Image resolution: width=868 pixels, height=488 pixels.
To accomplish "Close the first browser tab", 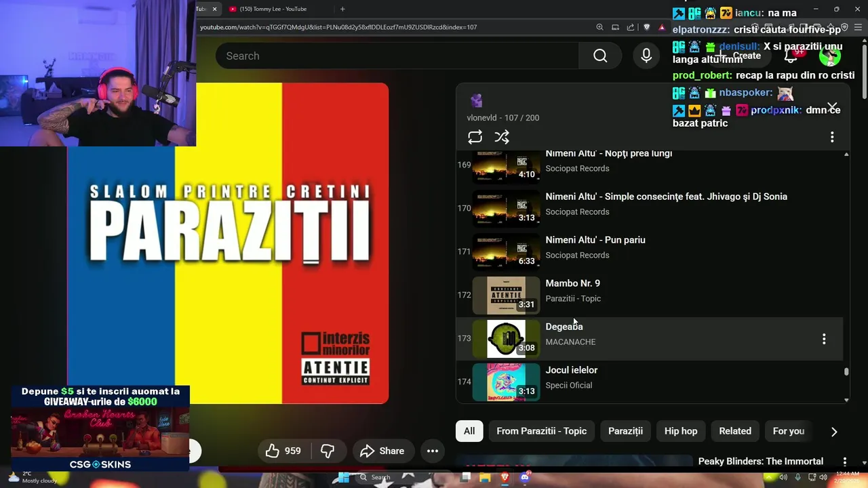I will [x=214, y=9].
